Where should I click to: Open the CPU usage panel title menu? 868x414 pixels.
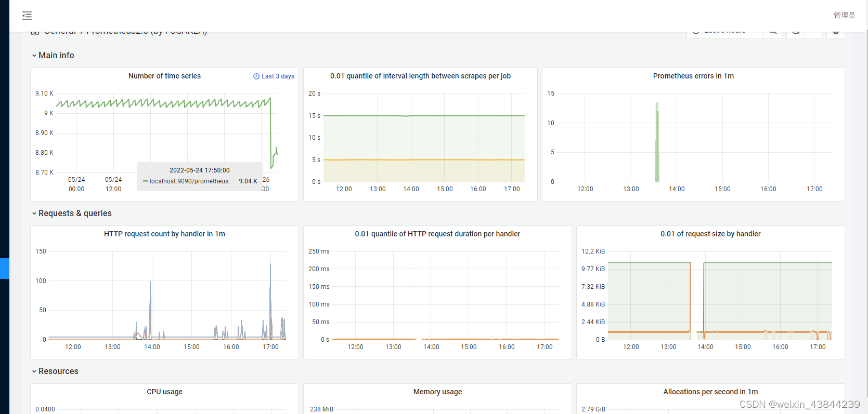coord(164,392)
